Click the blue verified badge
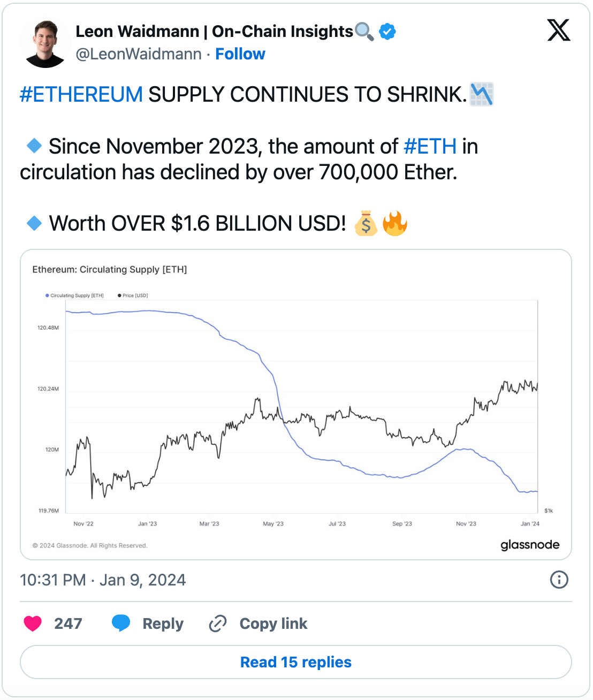This screenshot has height=700, width=593. tap(387, 32)
